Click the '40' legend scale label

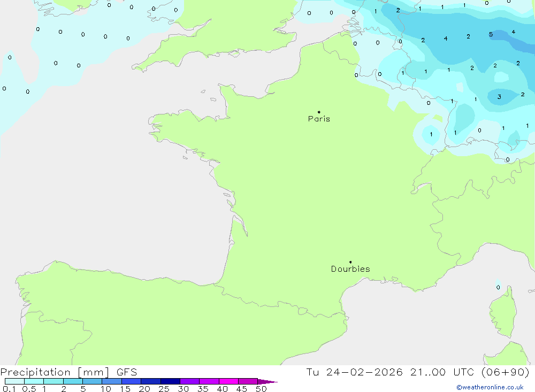coord(223,389)
